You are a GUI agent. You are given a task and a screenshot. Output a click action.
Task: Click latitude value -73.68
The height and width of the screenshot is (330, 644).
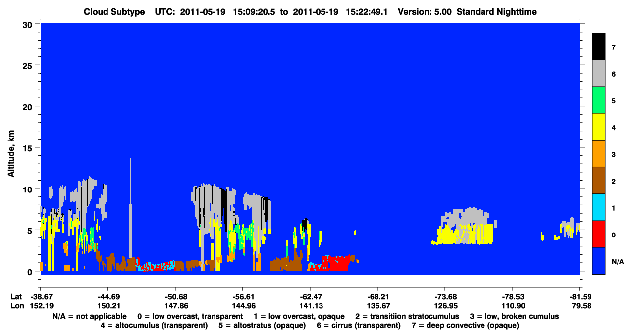(445, 297)
